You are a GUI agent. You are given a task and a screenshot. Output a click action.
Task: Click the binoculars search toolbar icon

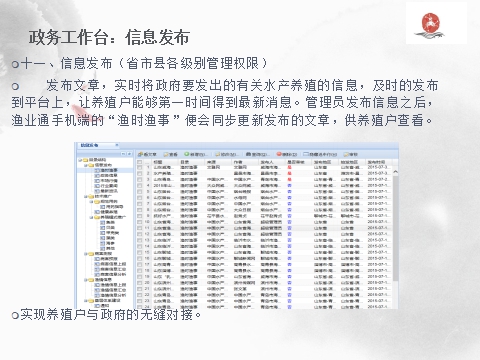click(x=248, y=154)
